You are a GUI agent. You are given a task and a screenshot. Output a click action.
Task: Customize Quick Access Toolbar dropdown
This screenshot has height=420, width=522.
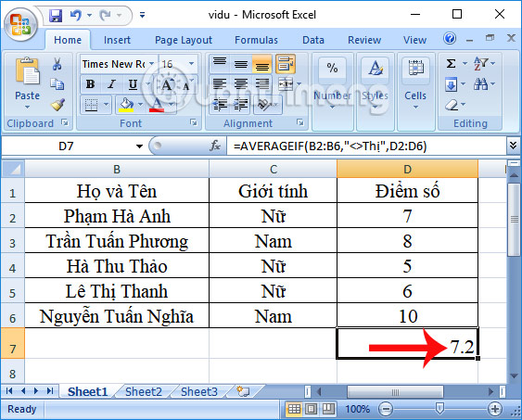pos(143,15)
